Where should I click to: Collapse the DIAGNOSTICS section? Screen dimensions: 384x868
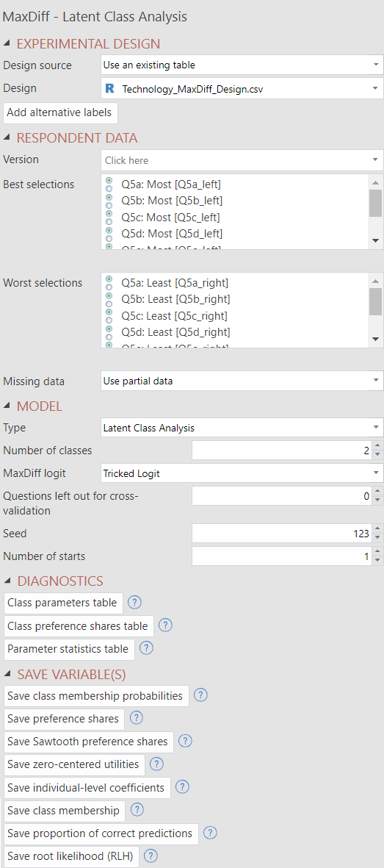7,581
